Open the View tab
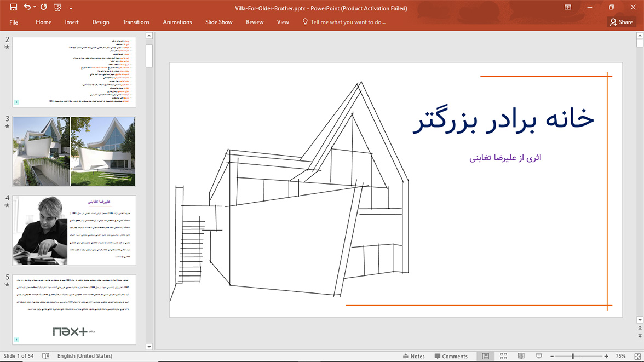 (283, 22)
